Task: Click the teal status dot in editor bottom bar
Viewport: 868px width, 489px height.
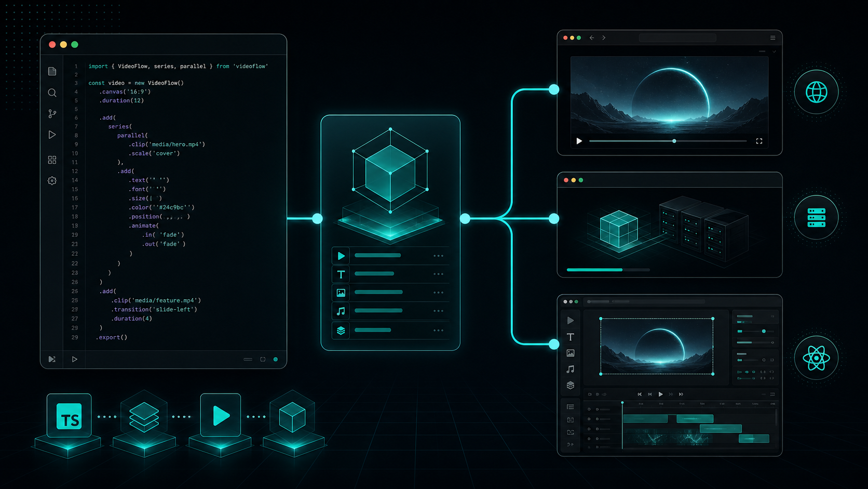Action: tap(276, 359)
